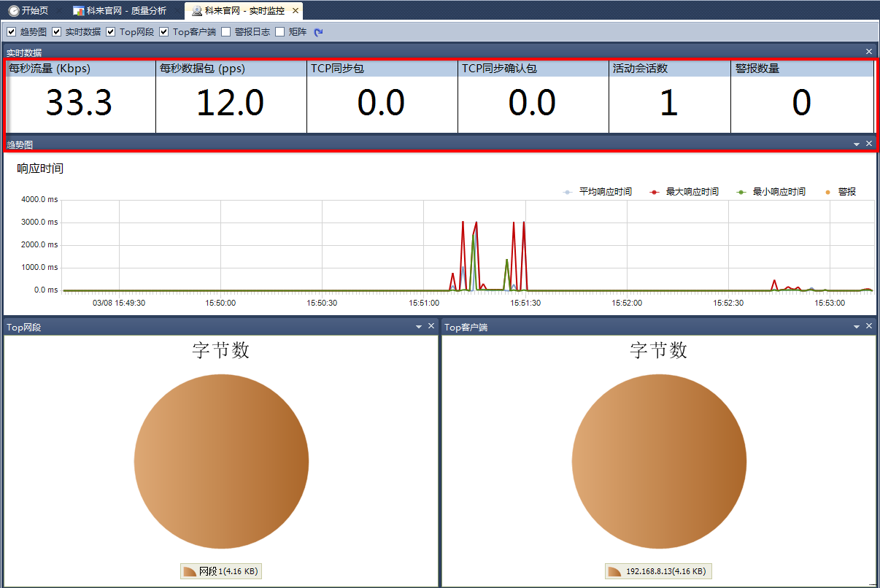Uncheck the 趋势图 checkbox
The height and width of the screenshot is (588, 880).
click(x=11, y=32)
